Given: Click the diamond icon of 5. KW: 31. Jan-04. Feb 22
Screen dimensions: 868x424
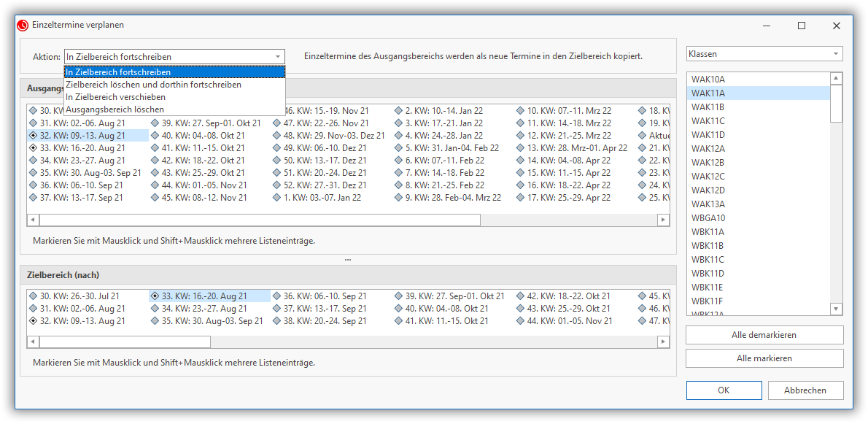Looking at the screenshot, I should pyautogui.click(x=399, y=148).
